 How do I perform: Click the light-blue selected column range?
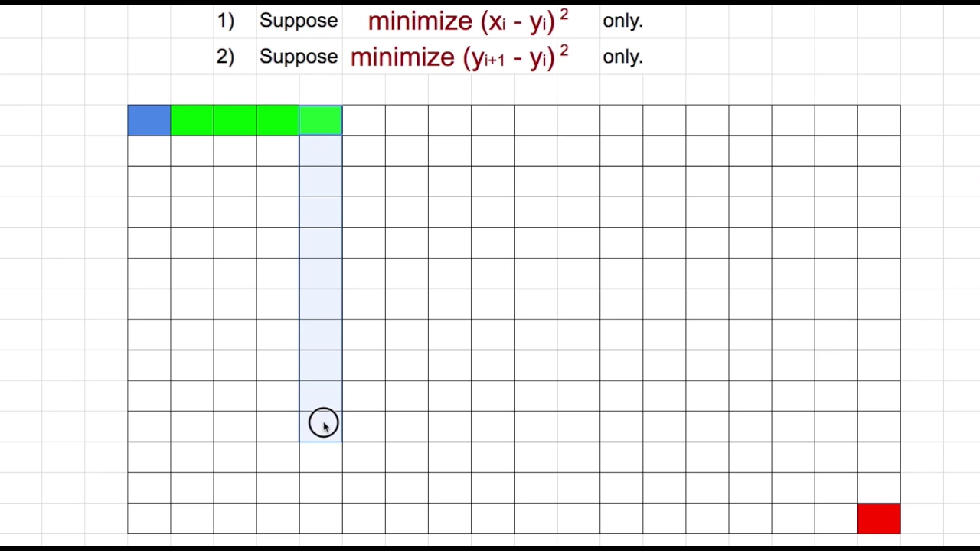point(321,289)
